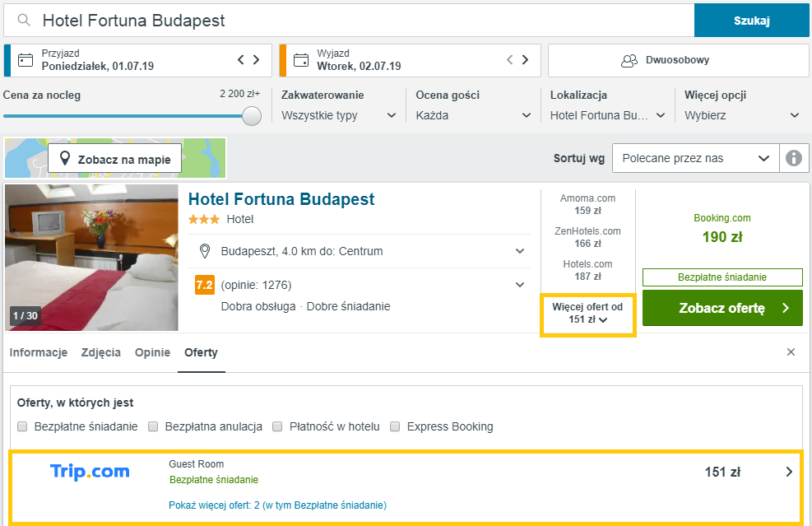Click the Trip.com logo
Image resolution: width=812 pixels, height=526 pixels.
[90, 472]
